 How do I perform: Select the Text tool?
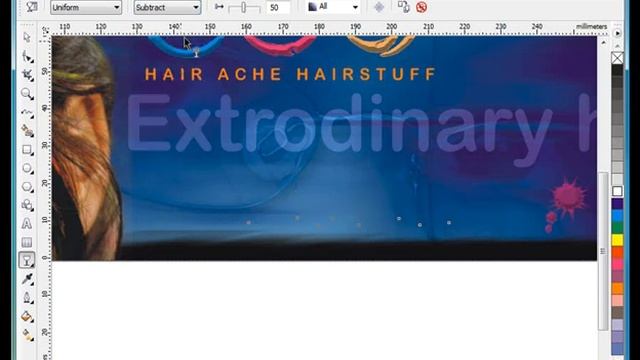27,224
